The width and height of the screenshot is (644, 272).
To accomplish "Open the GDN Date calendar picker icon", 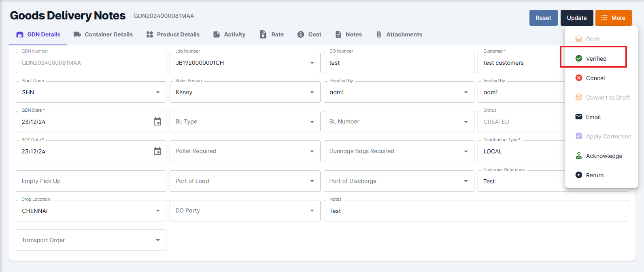I will 157,121.
